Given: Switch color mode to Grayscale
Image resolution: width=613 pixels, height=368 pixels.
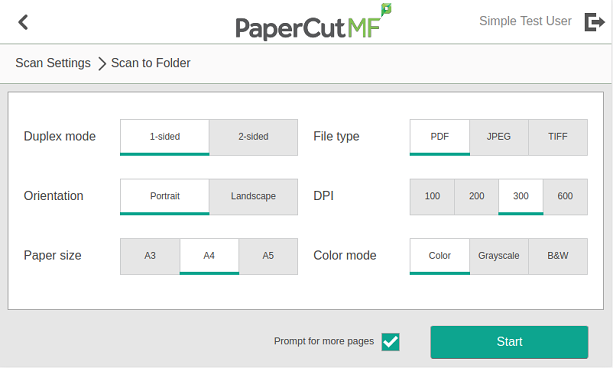Looking at the screenshot, I should click(x=499, y=256).
